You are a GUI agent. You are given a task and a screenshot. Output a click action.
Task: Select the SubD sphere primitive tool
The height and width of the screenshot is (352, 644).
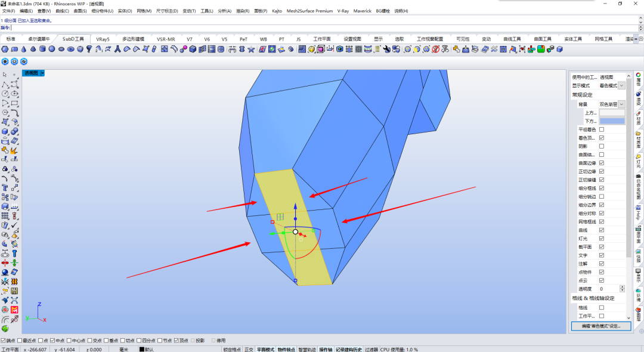point(52,50)
